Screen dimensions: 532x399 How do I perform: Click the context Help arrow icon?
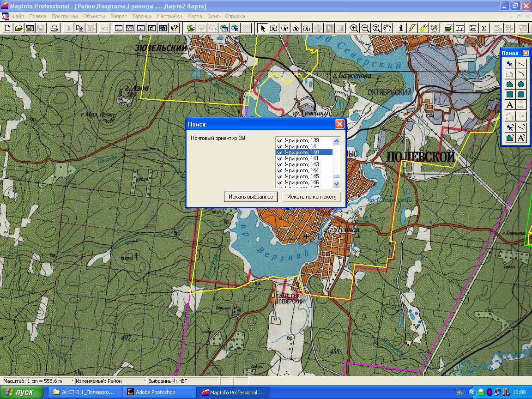[x=175, y=28]
